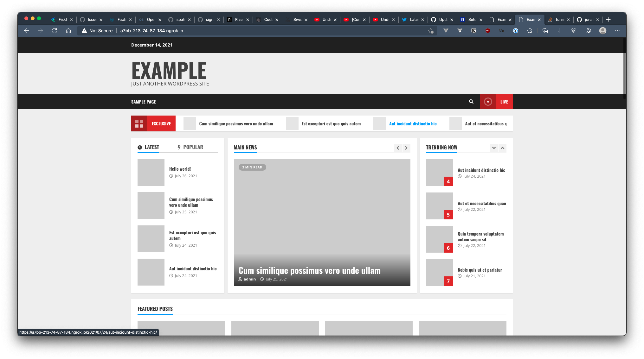Open the "Aut incidunt distinctio hic" ticker link
Screen dimensions: 644x359
[413, 123]
